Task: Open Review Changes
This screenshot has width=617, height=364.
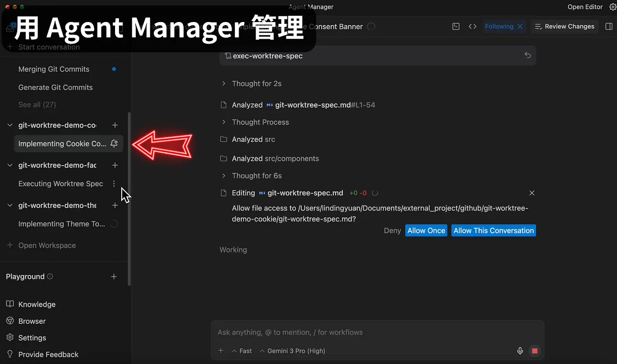Action: point(565,26)
